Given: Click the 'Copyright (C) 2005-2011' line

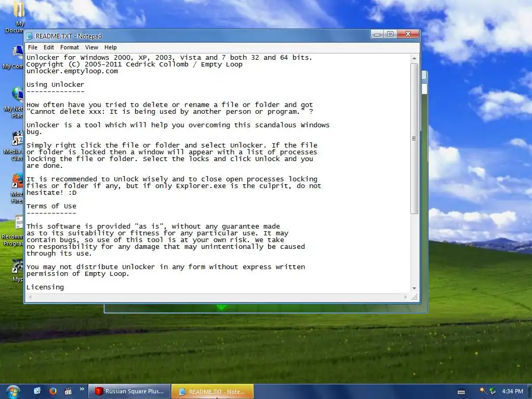Looking at the screenshot, I should [x=135, y=64].
